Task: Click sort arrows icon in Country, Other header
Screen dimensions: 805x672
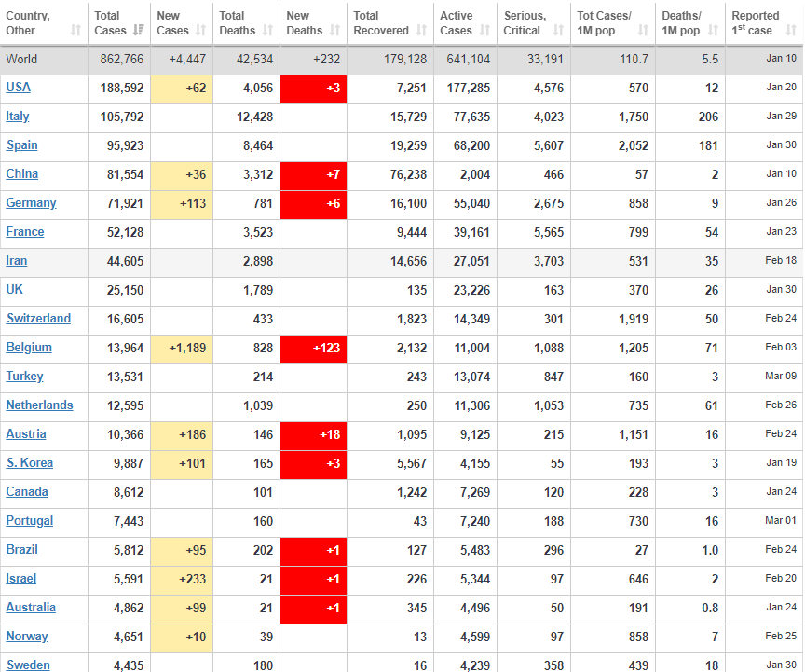Action: [x=75, y=31]
